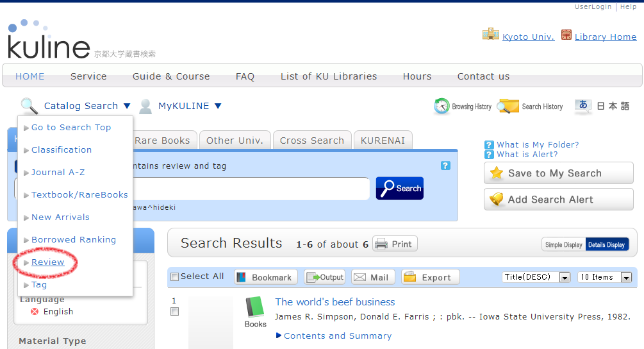Click the Bookmark button
644x349 pixels.
click(x=266, y=277)
